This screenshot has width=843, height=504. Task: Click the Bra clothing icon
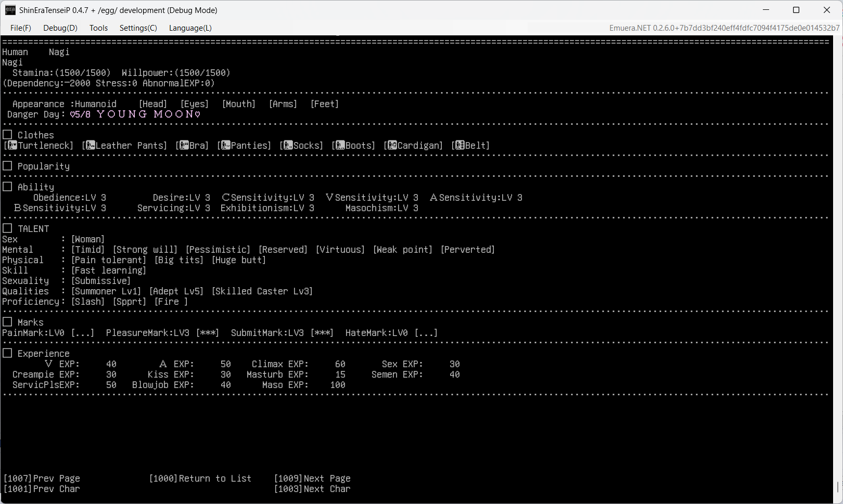184,146
